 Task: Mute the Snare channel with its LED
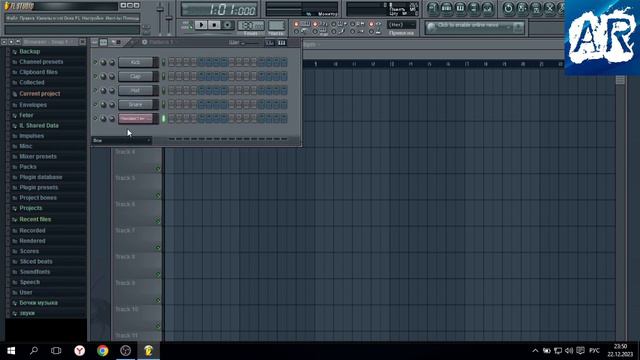[96, 104]
